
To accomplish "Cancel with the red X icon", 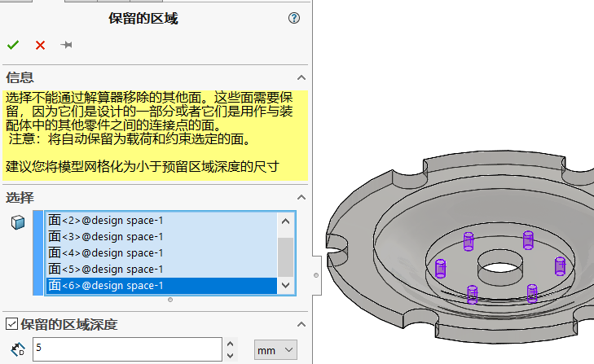I will coord(40,45).
